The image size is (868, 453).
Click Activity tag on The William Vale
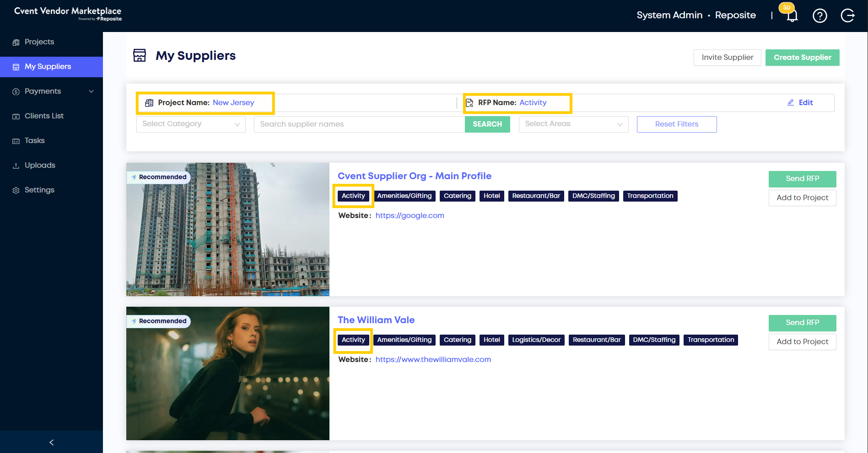353,340
